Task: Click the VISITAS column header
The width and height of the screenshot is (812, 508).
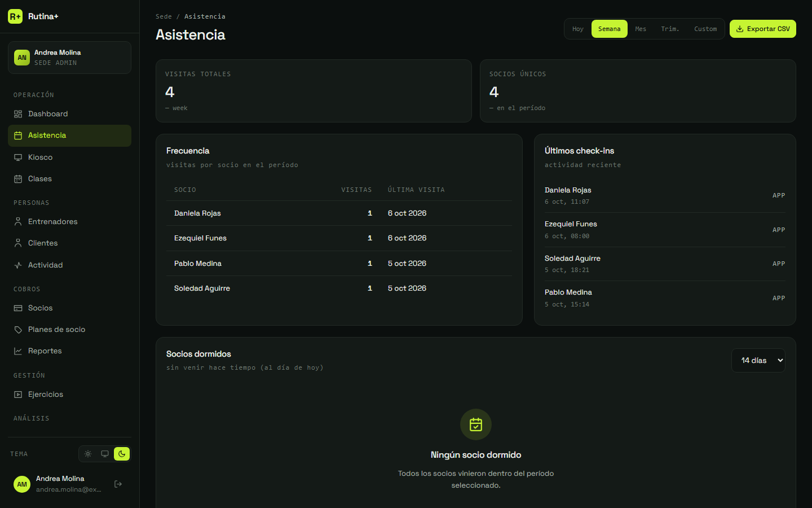Action: (x=356, y=190)
